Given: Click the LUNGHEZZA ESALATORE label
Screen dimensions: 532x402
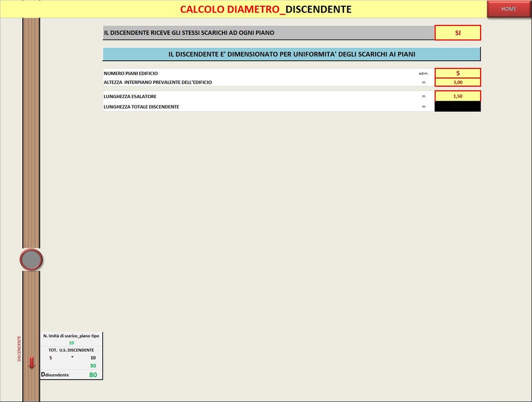Looking at the screenshot, I should (x=130, y=97).
